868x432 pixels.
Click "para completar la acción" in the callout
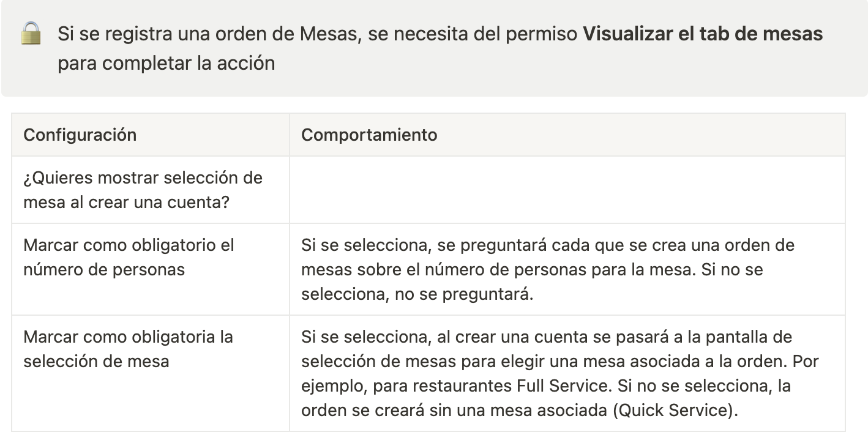coord(166,63)
